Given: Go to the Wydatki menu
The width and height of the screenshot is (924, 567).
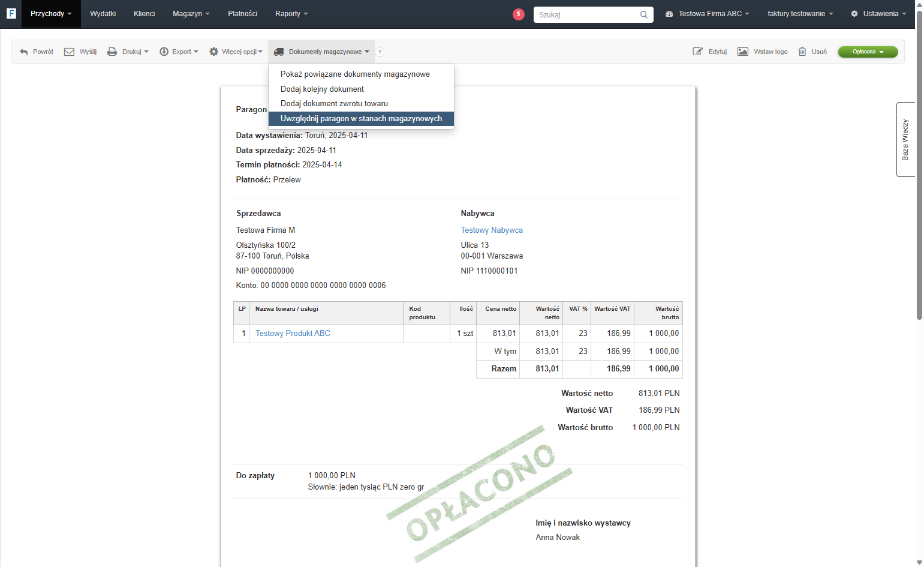Looking at the screenshot, I should pyautogui.click(x=103, y=14).
